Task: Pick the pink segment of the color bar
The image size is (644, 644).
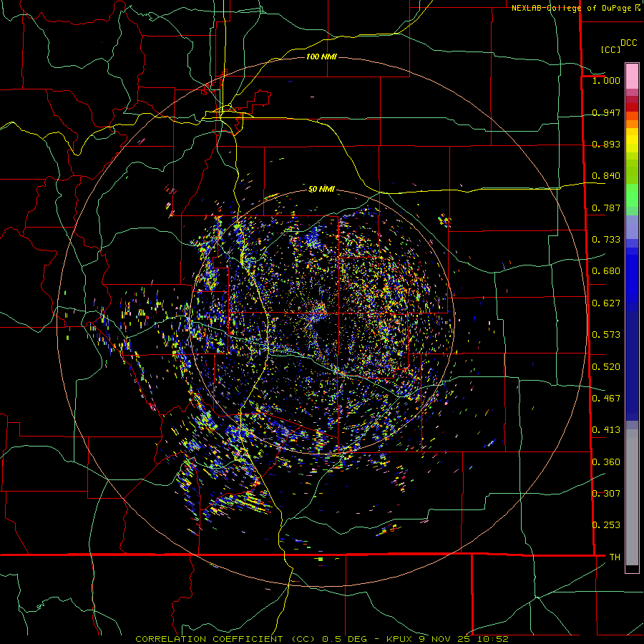Action: (x=632, y=76)
